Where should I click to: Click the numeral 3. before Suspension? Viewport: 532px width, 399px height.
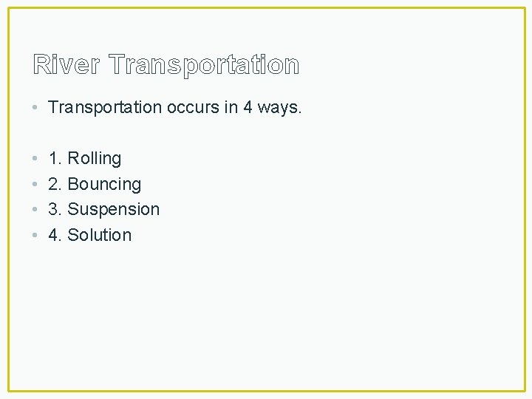(55, 209)
